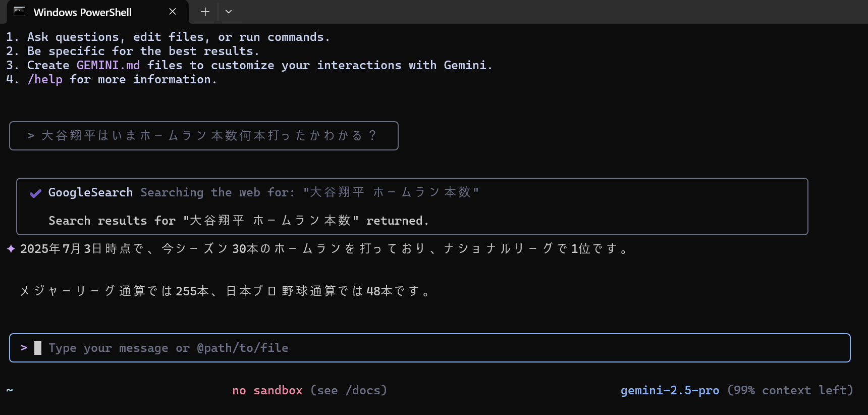Click the no sandbox status text
868x415 pixels.
[267, 390]
